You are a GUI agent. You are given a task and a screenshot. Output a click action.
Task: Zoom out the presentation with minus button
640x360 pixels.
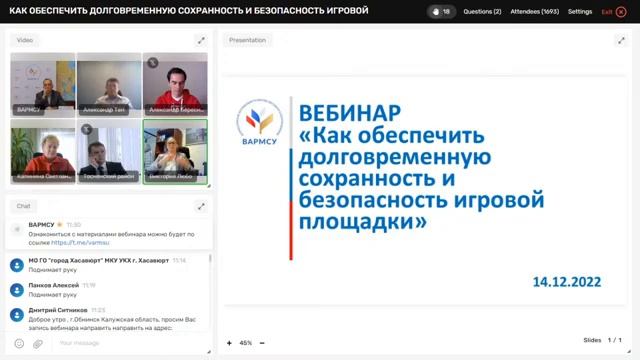(x=262, y=343)
